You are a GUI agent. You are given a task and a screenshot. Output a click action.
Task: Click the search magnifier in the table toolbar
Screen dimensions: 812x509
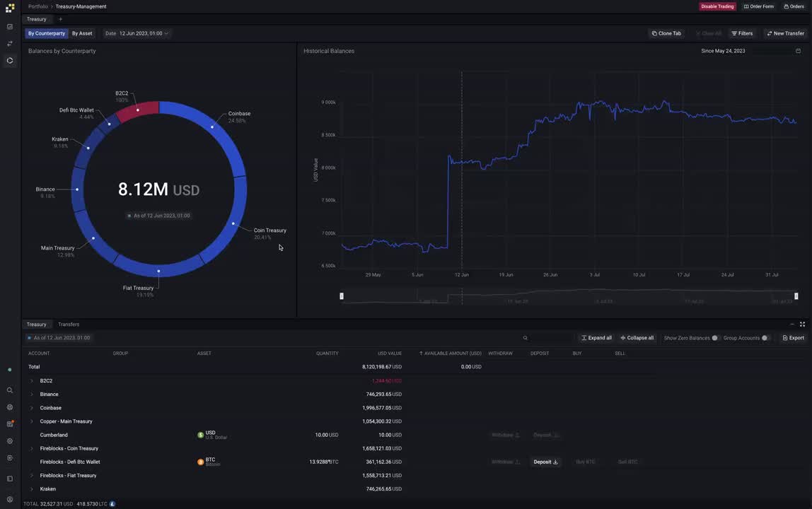[x=525, y=337]
